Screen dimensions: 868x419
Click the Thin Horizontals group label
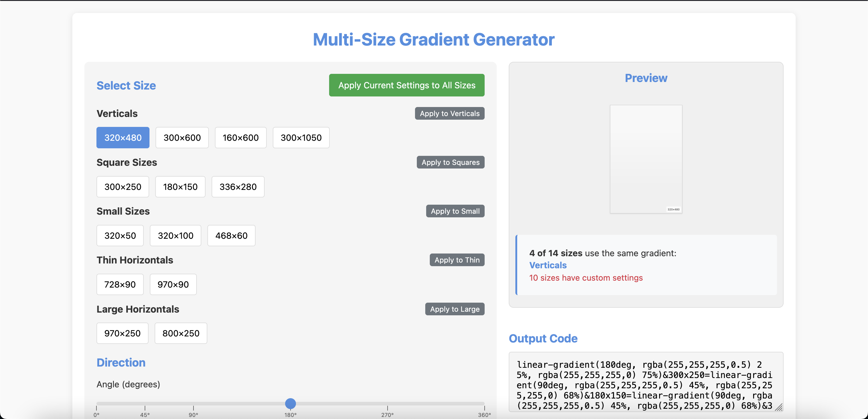(x=135, y=260)
